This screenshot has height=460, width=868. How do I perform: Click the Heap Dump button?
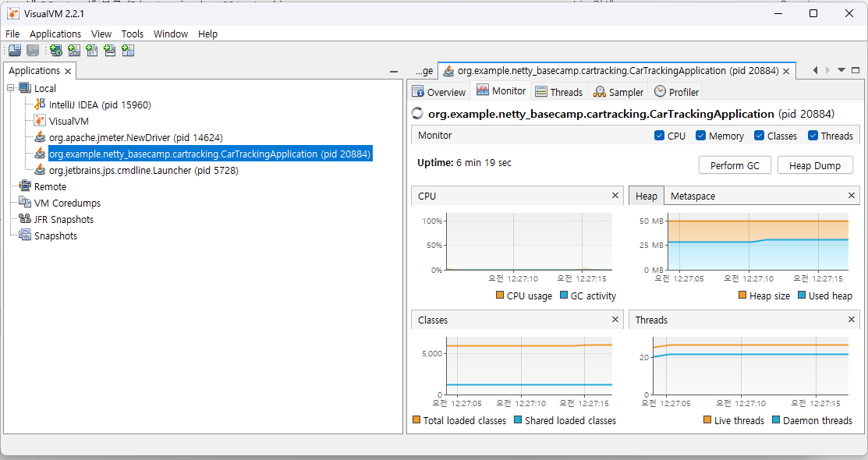[x=815, y=165]
